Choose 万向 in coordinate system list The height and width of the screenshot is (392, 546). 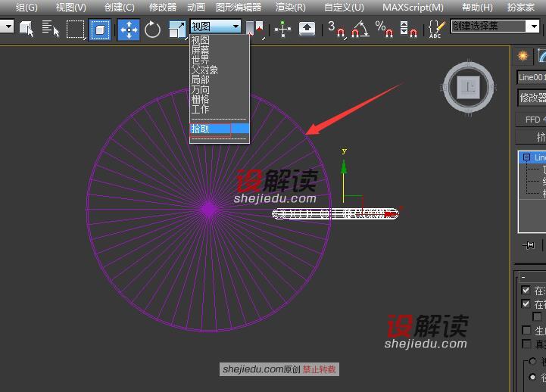coord(220,90)
